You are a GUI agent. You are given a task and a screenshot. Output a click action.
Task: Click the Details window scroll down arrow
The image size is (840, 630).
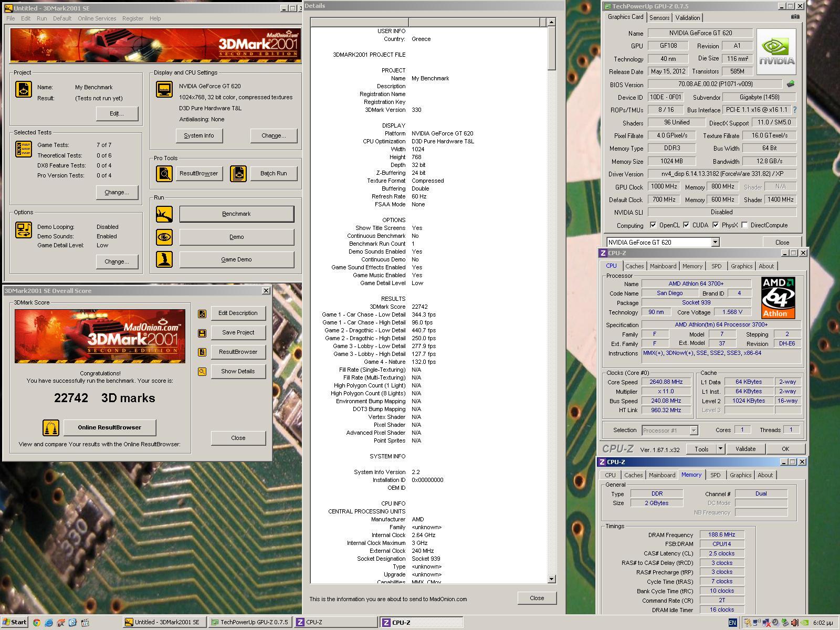point(551,579)
